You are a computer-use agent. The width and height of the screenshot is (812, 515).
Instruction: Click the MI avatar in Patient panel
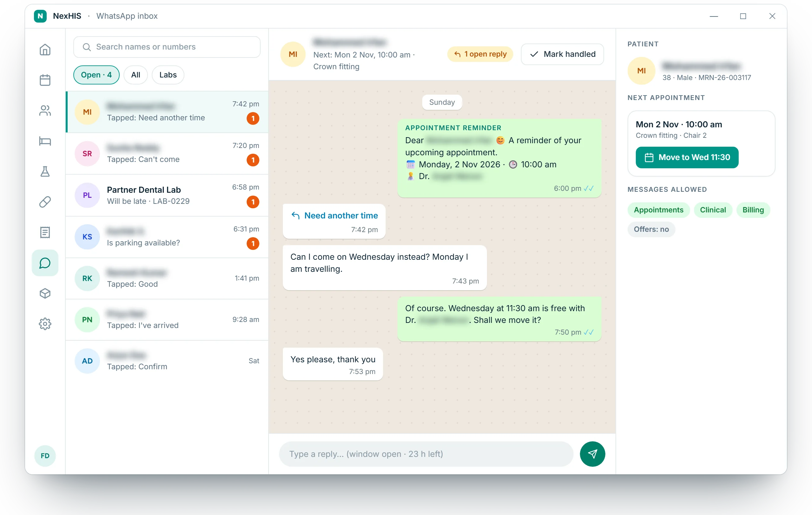tap(641, 70)
